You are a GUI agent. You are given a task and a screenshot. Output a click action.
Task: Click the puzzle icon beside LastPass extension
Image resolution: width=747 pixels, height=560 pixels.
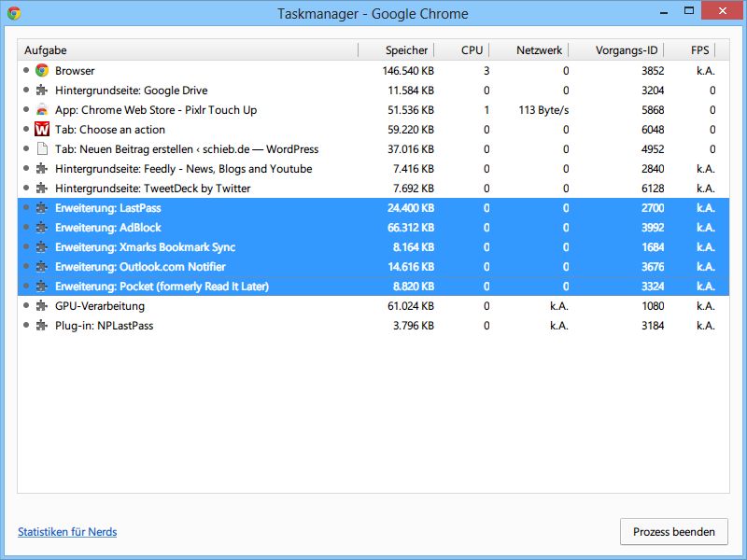point(42,207)
